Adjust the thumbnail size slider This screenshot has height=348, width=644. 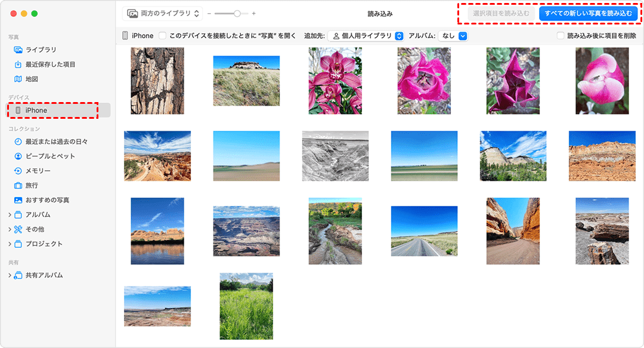(231, 14)
